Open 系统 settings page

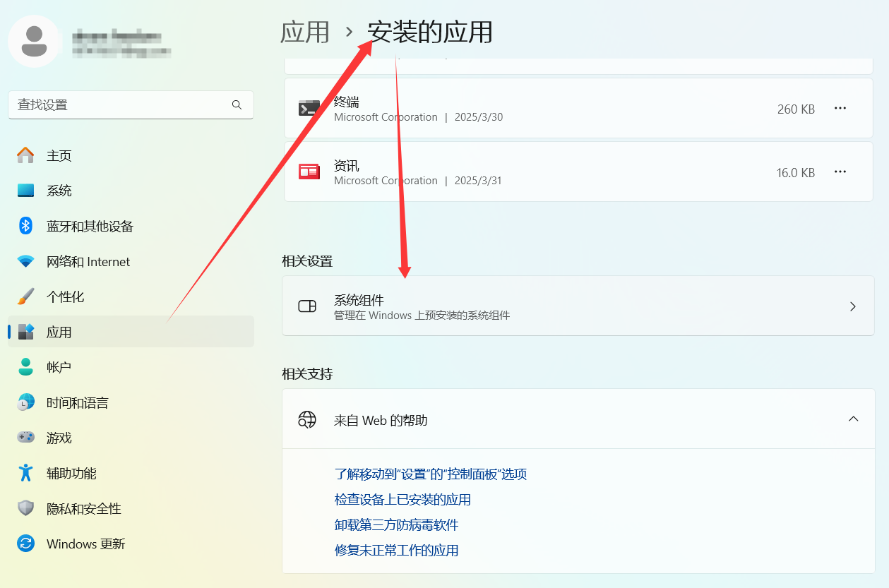coord(131,191)
